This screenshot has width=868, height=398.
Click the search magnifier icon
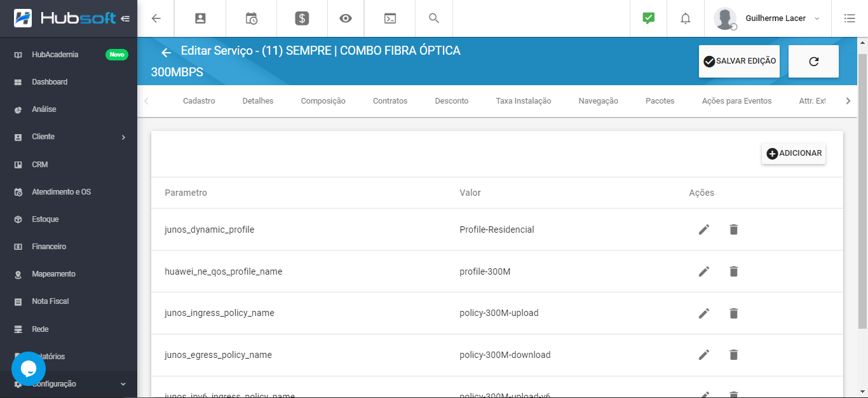pyautogui.click(x=434, y=18)
